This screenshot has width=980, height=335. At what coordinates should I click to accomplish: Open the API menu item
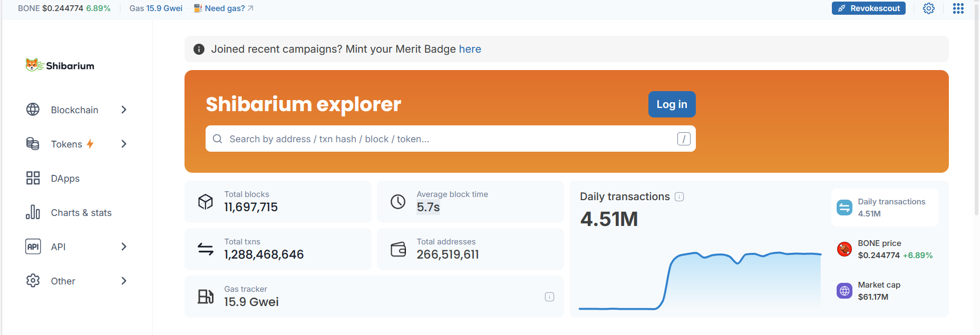coord(77,247)
